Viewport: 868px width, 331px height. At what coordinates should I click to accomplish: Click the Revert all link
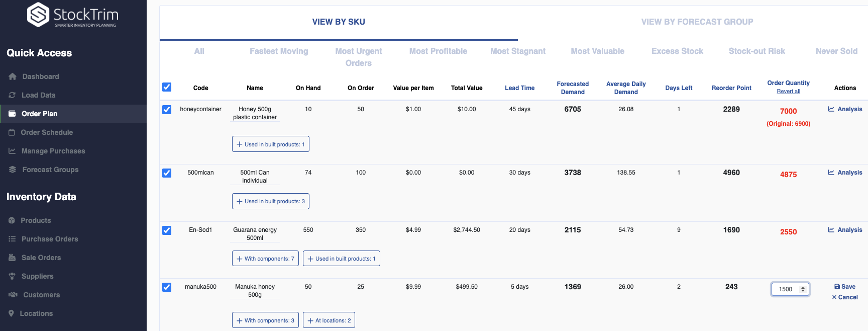tap(788, 91)
